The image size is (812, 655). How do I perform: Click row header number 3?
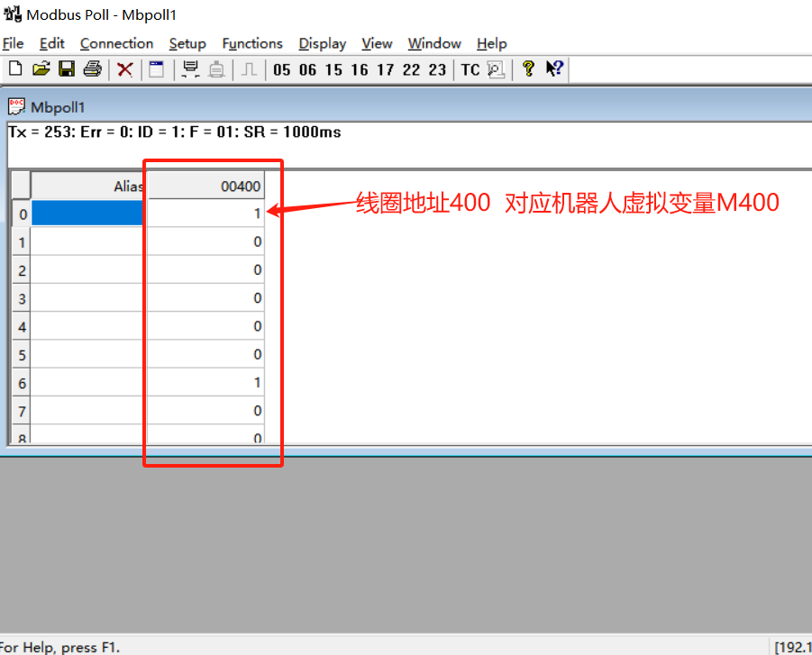coord(20,298)
